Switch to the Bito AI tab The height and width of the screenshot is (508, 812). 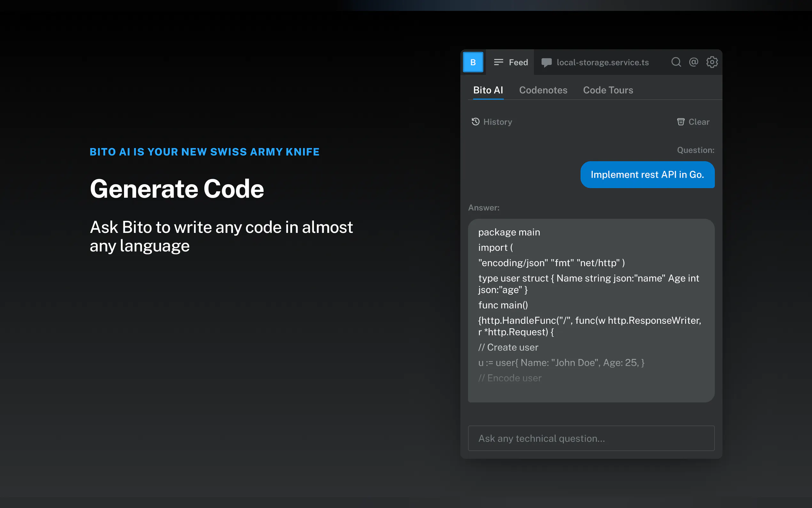click(x=488, y=90)
